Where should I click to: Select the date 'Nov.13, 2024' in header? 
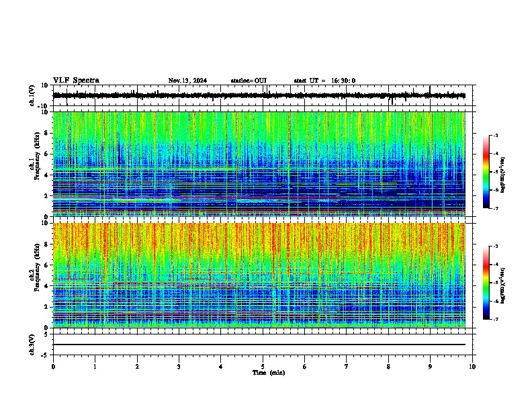point(187,81)
